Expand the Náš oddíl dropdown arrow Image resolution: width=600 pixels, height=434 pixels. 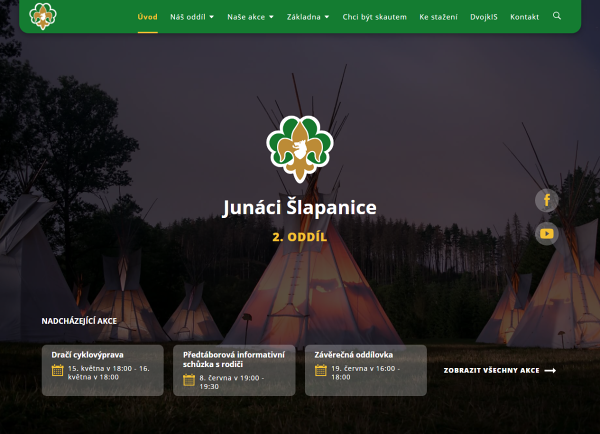[212, 17]
